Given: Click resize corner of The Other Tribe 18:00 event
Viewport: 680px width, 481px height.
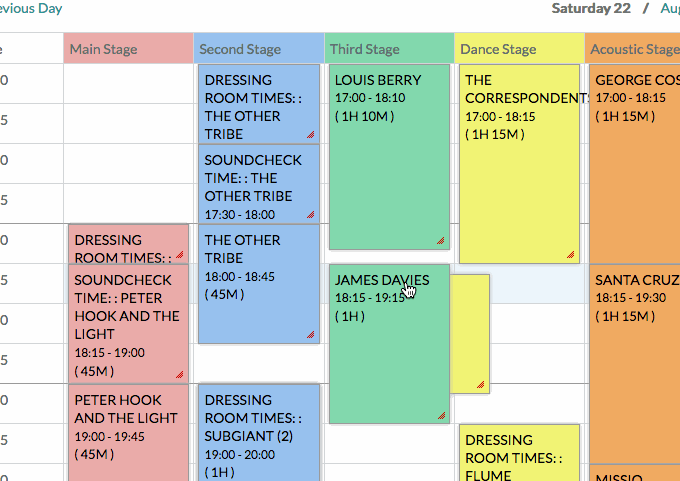Looking at the screenshot, I should pyautogui.click(x=310, y=335).
